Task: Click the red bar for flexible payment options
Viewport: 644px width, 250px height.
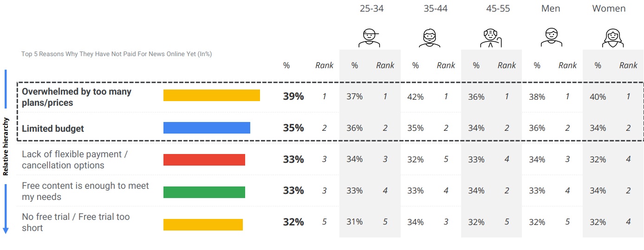Action: [204, 160]
